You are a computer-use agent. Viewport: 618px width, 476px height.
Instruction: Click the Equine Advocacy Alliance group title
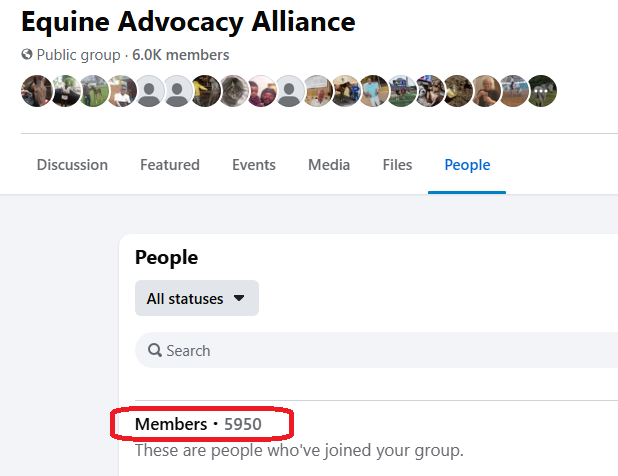[x=188, y=21]
